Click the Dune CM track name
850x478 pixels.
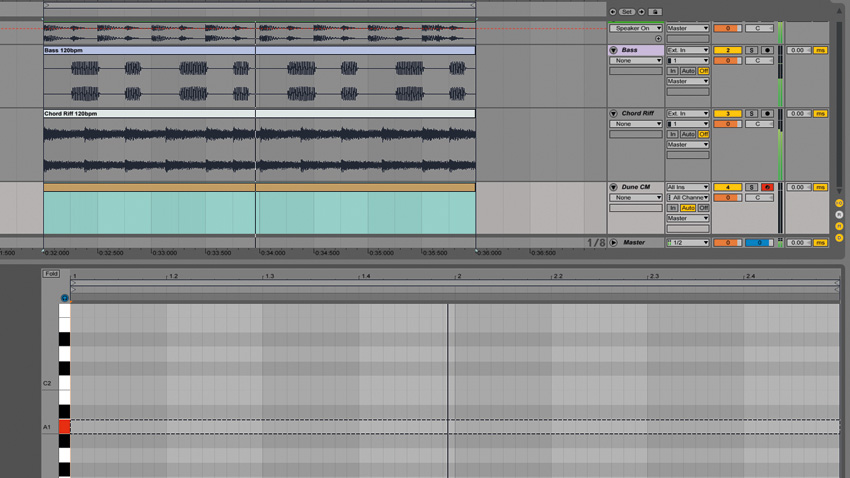tap(636, 187)
